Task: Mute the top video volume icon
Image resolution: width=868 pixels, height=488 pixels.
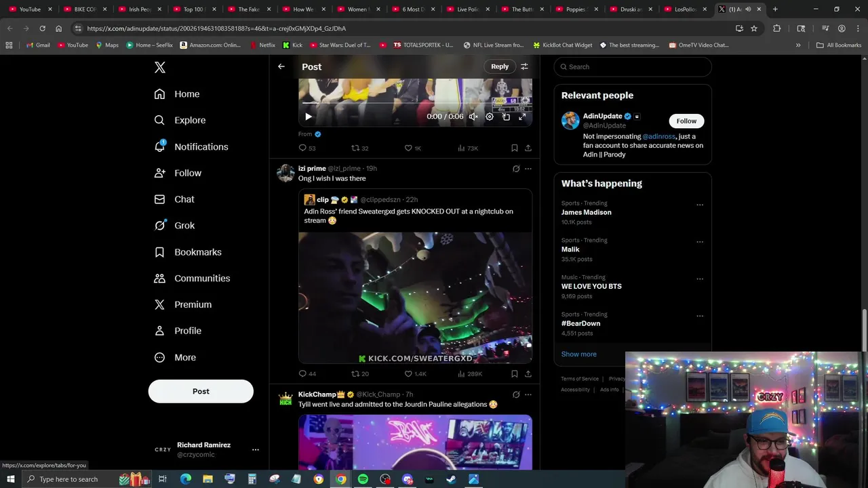Action: 473,117
